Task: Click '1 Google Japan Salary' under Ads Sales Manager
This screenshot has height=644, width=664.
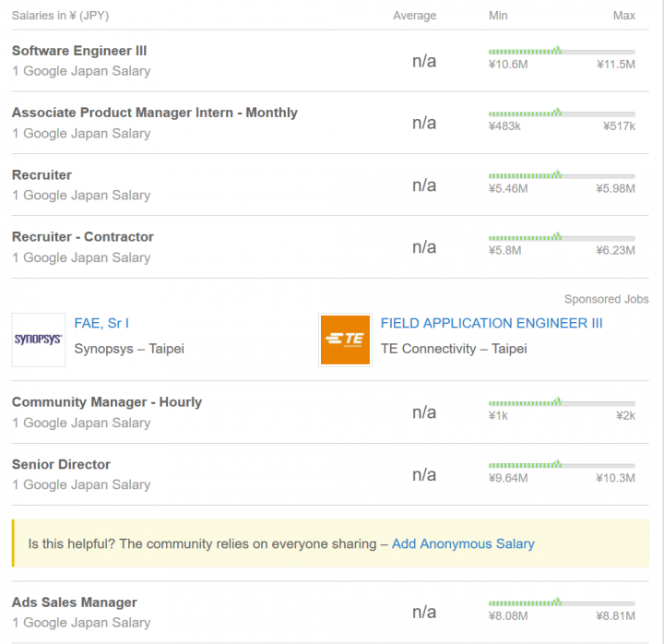Action: pyautogui.click(x=81, y=623)
